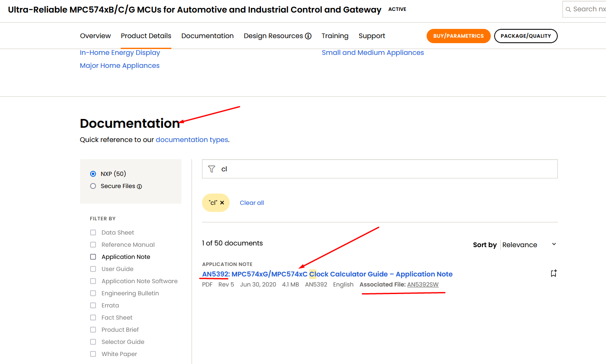606x364 pixels.
Task: Click the documentation types link
Action: pos(192,139)
